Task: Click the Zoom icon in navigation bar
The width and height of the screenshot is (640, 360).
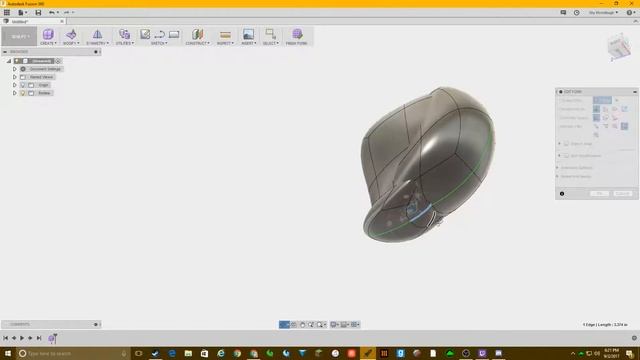Action: tap(311, 324)
